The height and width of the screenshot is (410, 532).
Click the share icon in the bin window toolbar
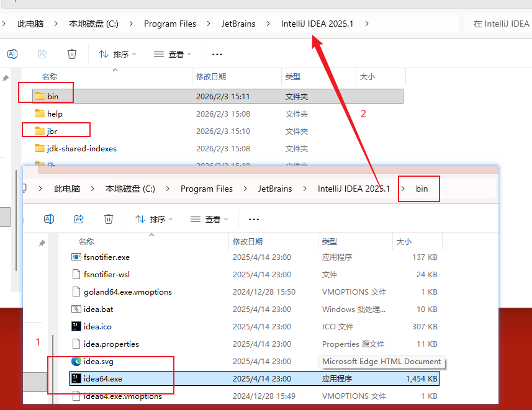click(79, 219)
